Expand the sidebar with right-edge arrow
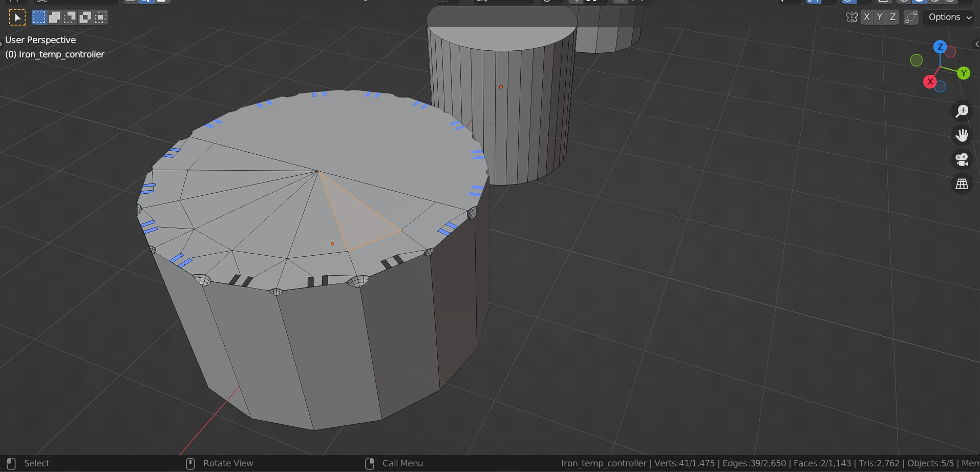Screen dimensions: 980x472 976,45
